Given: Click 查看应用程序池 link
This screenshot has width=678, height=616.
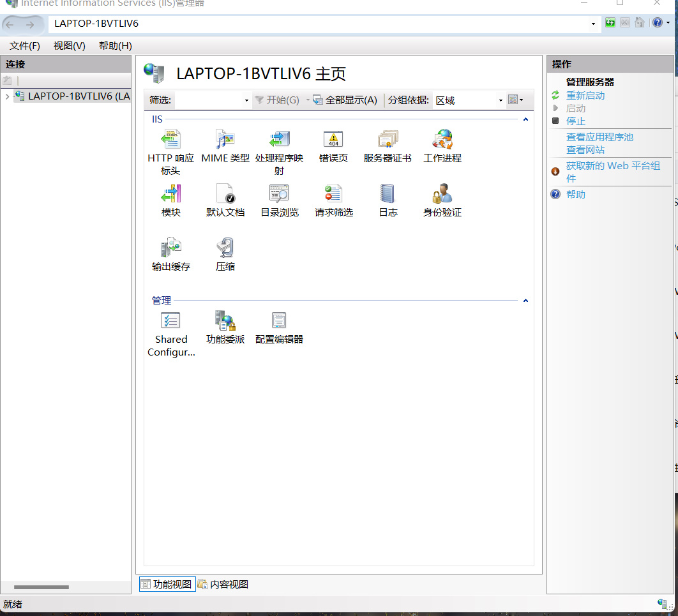Looking at the screenshot, I should tap(599, 137).
